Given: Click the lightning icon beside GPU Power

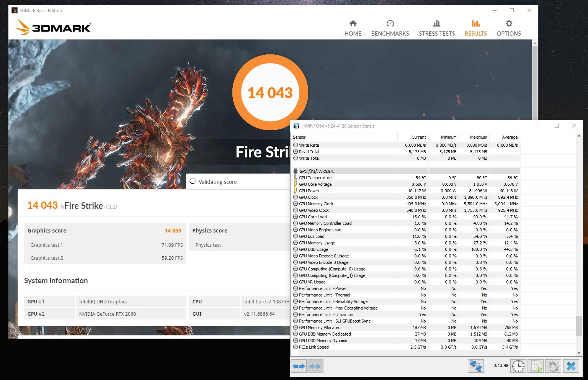Looking at the screenshot, I should 296,191.
